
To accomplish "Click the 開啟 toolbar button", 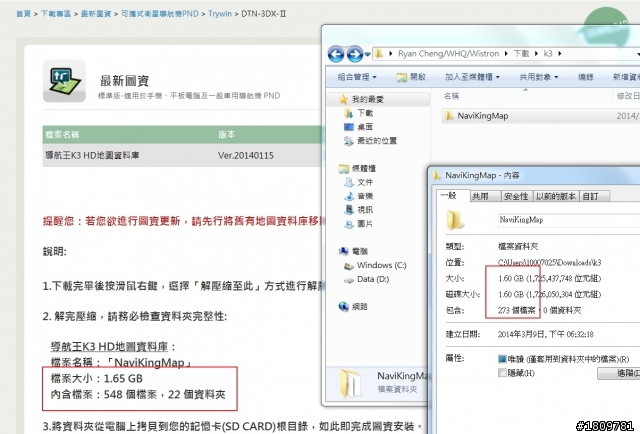I will (411, 77).
